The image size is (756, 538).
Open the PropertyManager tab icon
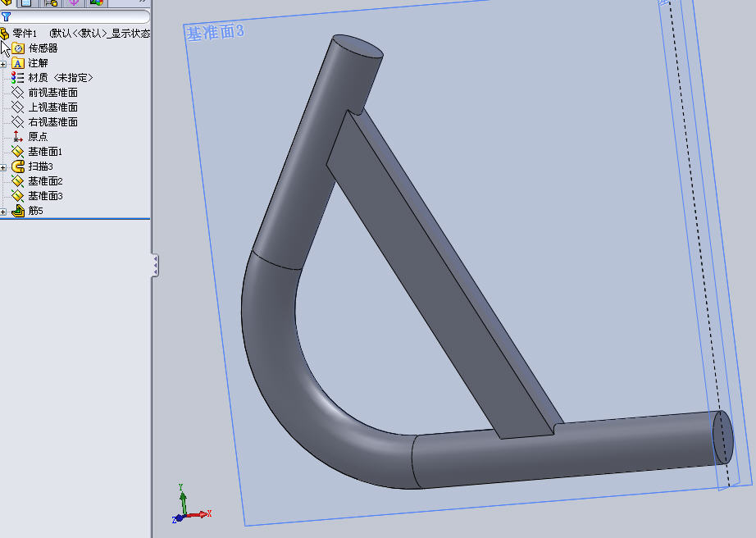coord(26,2)
